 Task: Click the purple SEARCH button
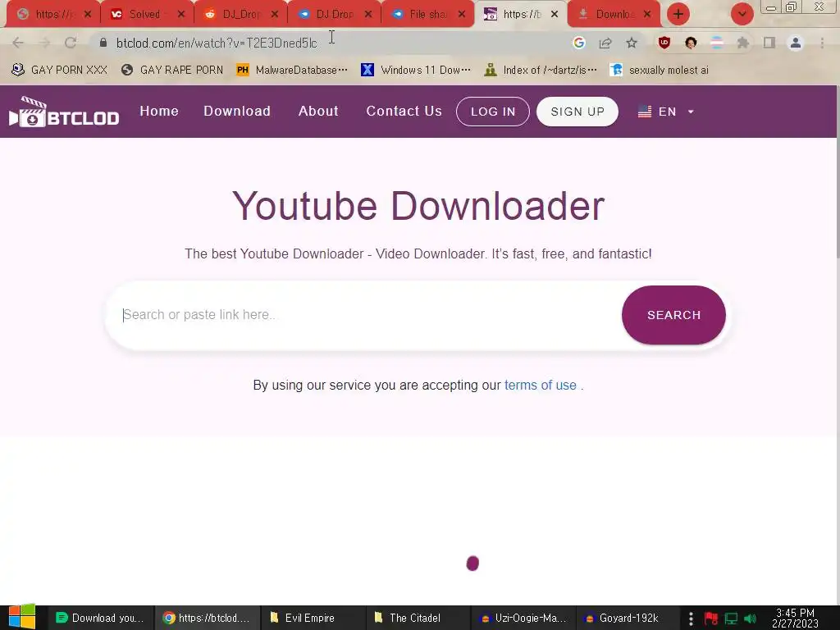click(673, 315)
